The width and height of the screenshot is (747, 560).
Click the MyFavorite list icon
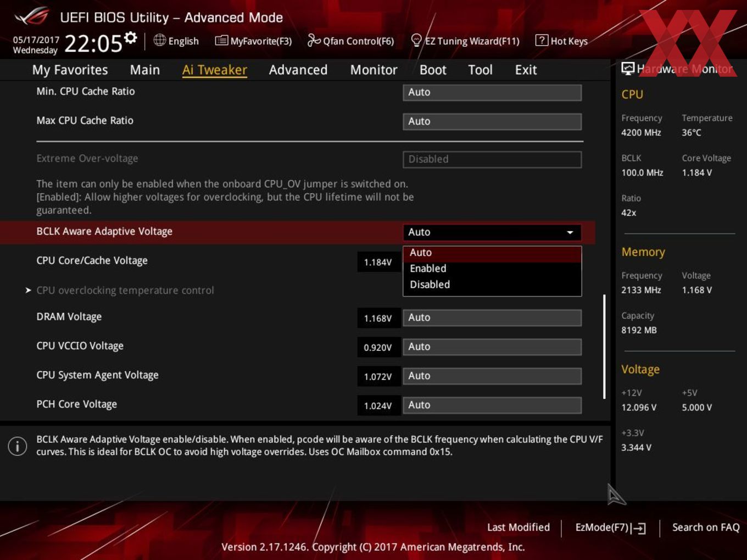[x=221, y=41]
